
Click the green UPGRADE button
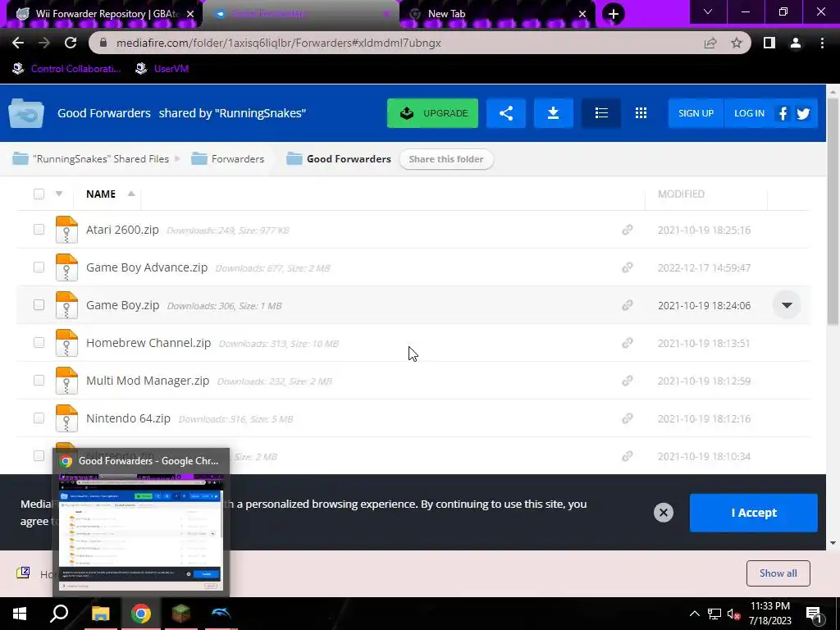click(x=432, y=113)
